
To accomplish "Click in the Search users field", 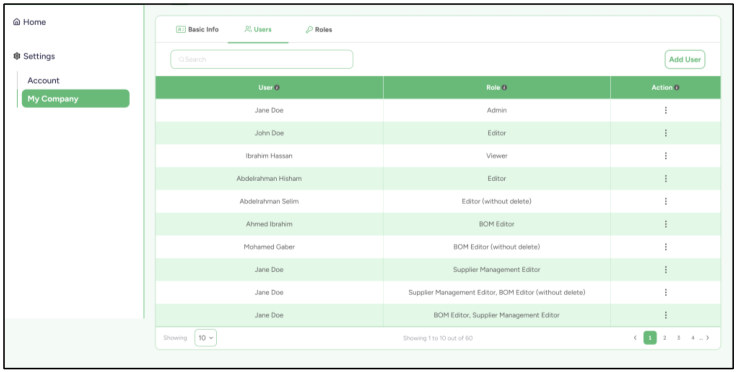I will point(262,60).
